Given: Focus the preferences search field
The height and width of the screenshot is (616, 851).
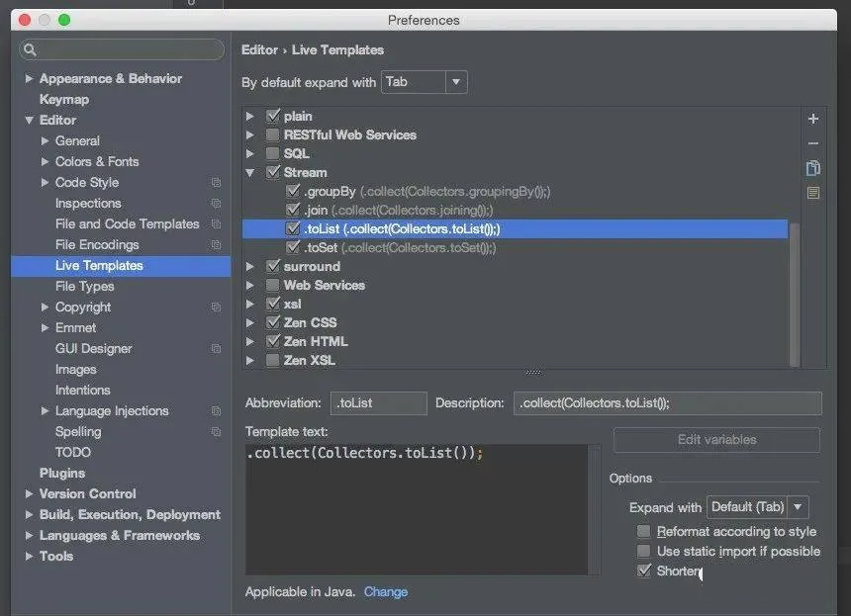Looking at the screenshot, I should [x=122, y=49].
